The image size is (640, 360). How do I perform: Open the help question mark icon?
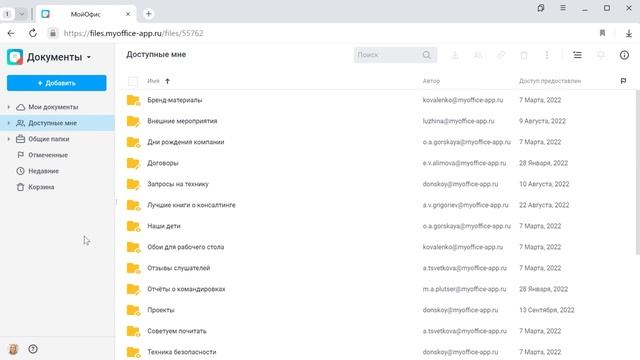[33, 349]
